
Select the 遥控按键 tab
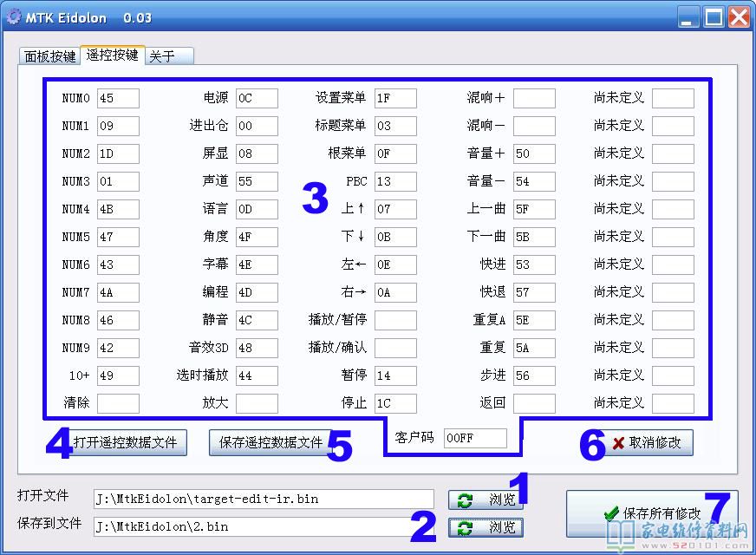pyautogui.click(x=113, y=55)
